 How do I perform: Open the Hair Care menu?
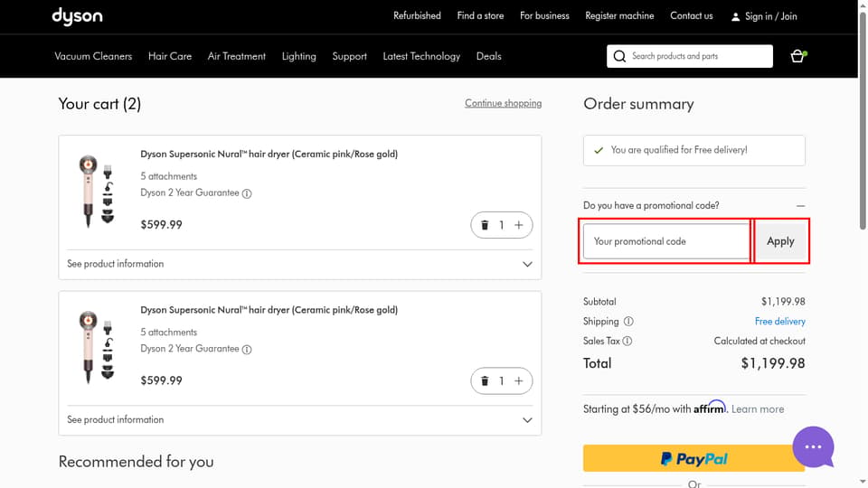click(170, 56)
